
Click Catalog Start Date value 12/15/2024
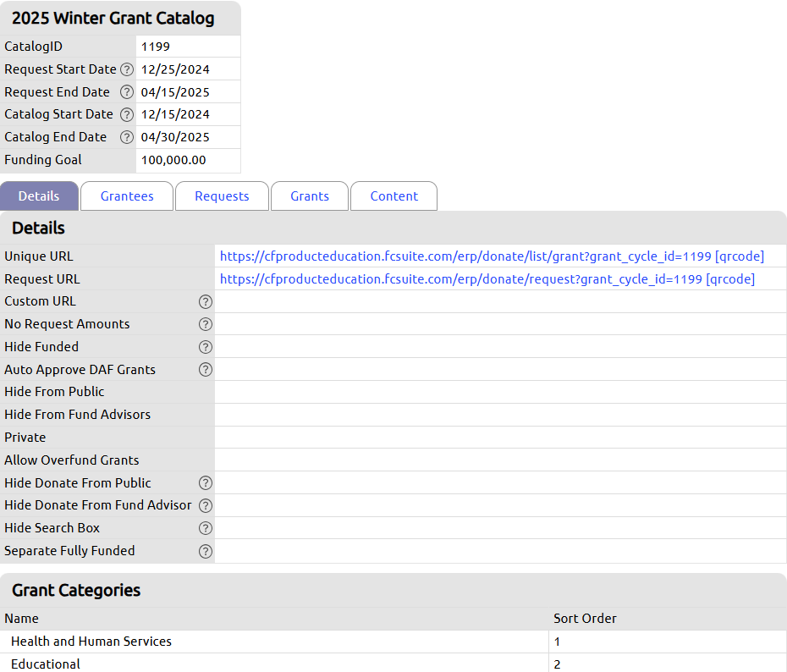(x=175, y=114)
